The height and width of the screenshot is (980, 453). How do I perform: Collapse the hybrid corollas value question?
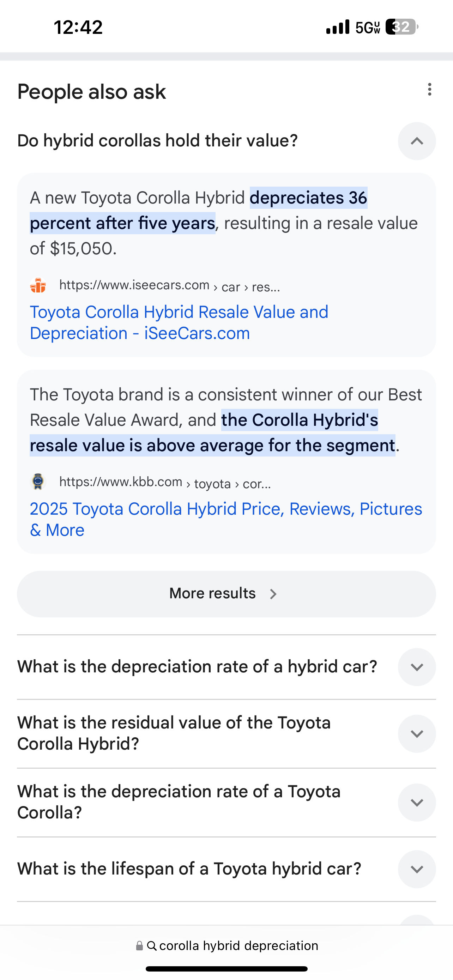coord(417,141)
